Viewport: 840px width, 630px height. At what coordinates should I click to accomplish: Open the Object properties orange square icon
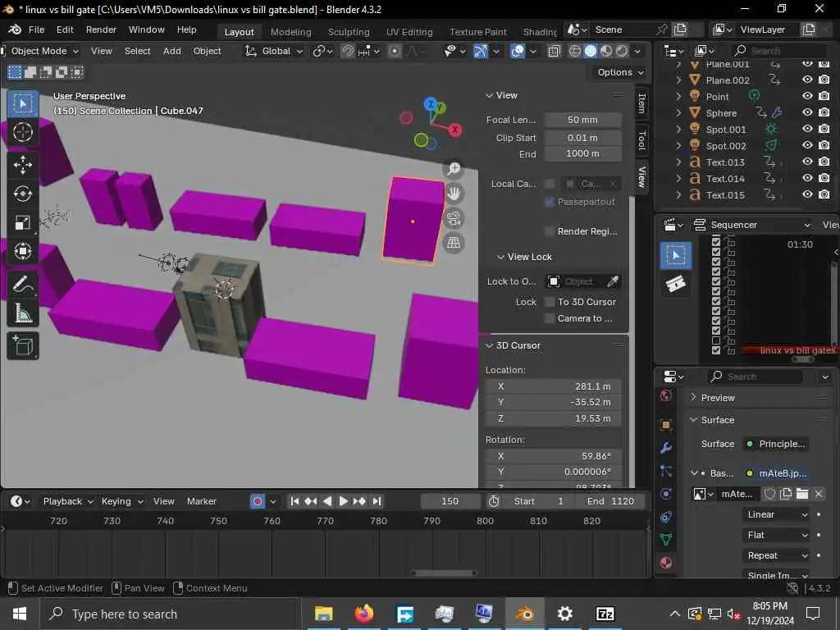pyautogui.click(x=666, y=425)
